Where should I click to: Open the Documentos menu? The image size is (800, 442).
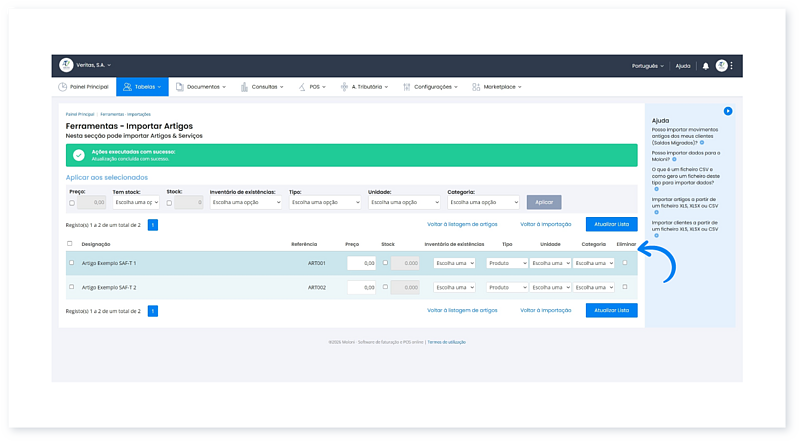pos(200,87)
